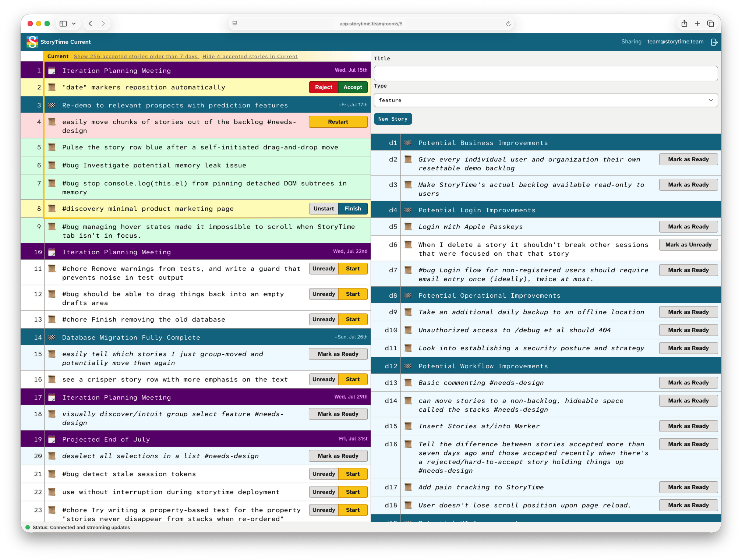Finish the #discovery marketing page story

[x=353, y=209]
